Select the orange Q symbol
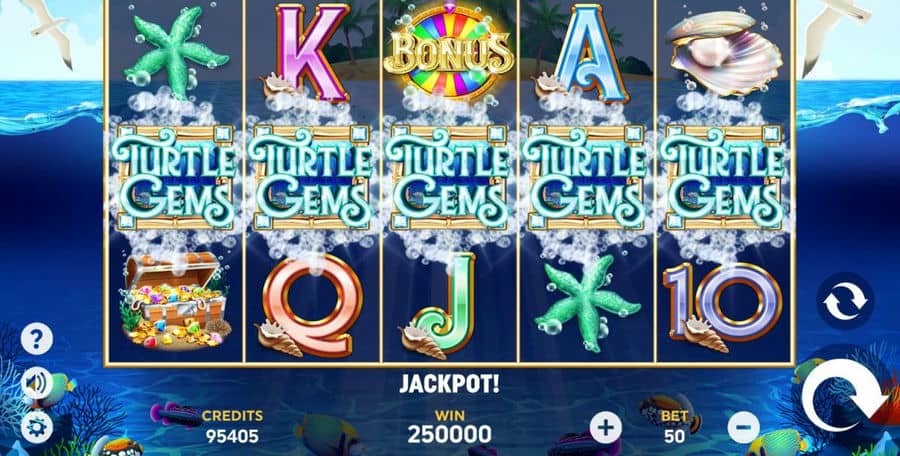The image size is (900, 456). pyautogui.click(x=310, y=306)
